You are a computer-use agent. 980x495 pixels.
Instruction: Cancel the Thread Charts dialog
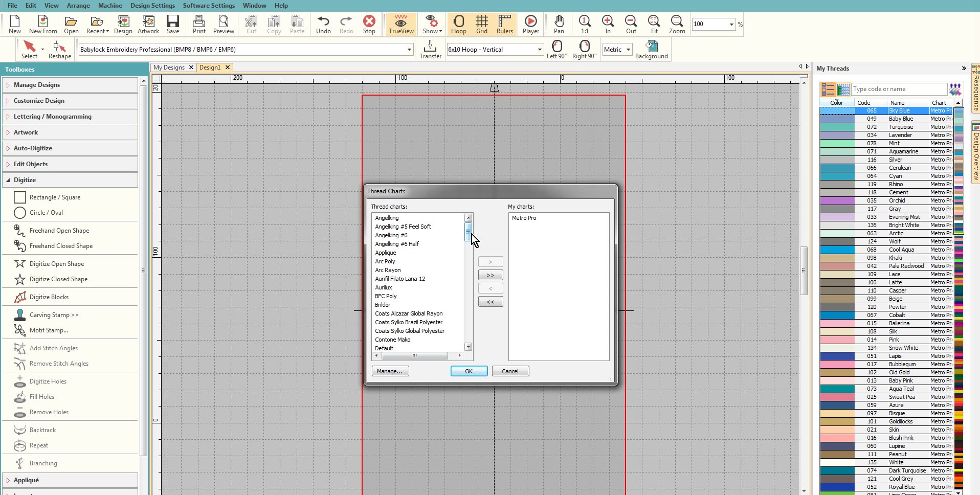[x=510, y=371]
